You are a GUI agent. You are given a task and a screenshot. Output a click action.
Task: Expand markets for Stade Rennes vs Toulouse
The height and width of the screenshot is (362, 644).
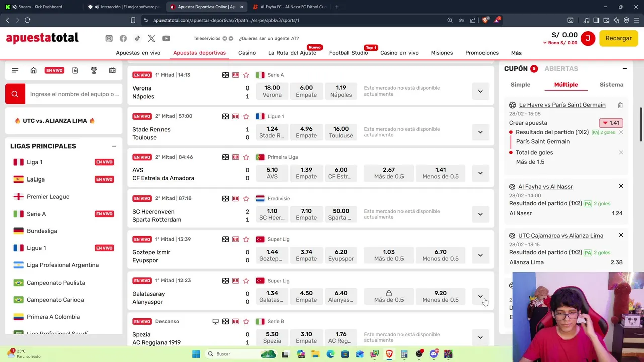(480, 132)
